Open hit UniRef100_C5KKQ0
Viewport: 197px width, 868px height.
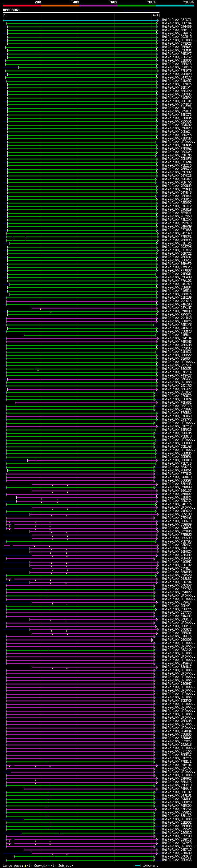coord(176,311)
